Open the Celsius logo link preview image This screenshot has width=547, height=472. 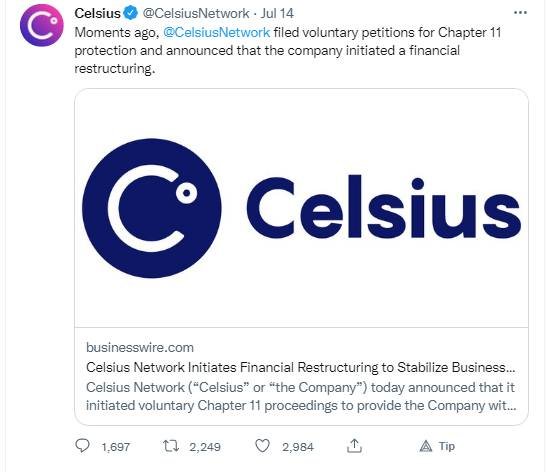pos(301,208)
